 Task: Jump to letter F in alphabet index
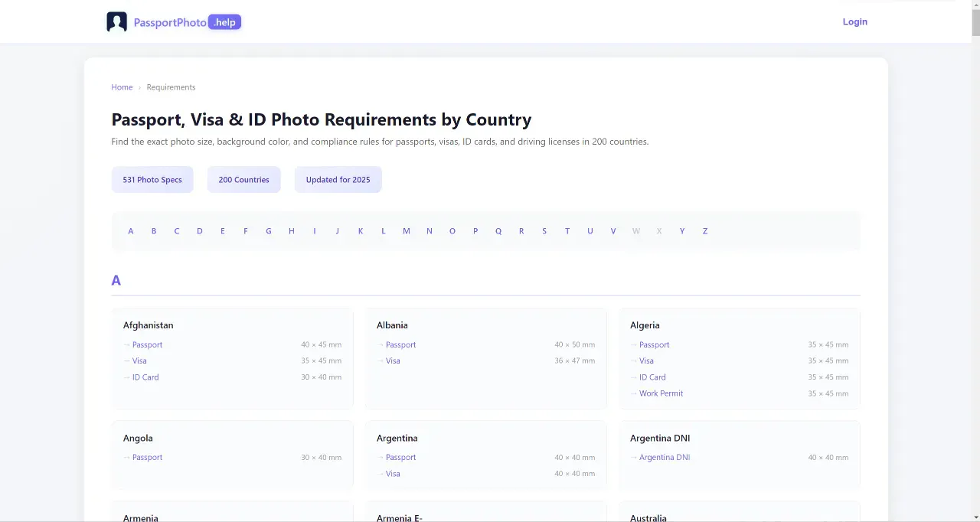(x=246, y=231)
